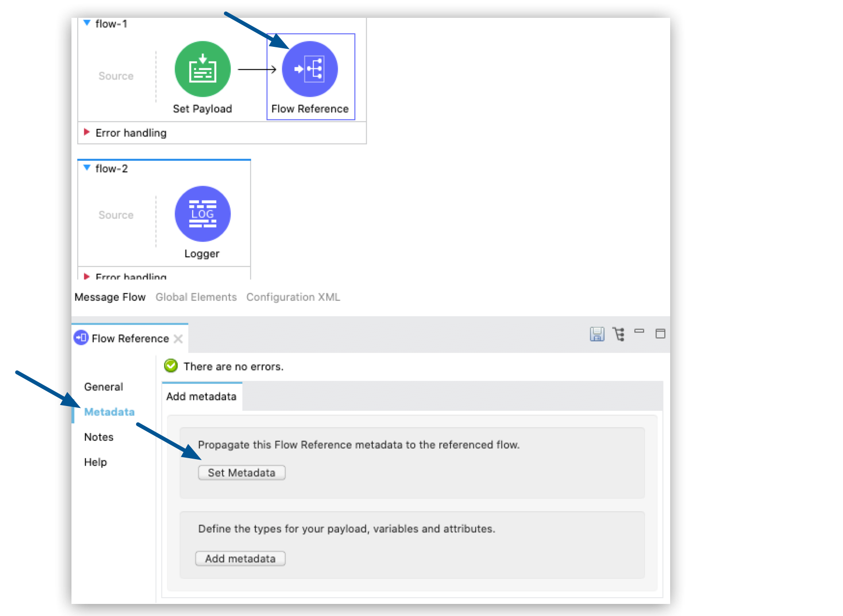Click the Set Metadata button
Image resolution: width=843 pixels, height=616 pixels.
tap(241, 473)
